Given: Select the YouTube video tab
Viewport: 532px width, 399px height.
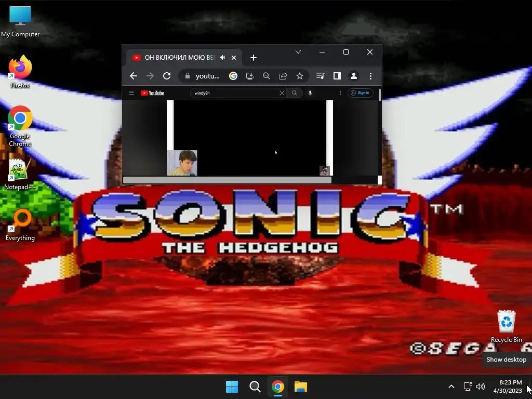Looking at the screenshot, I should 180,58.
